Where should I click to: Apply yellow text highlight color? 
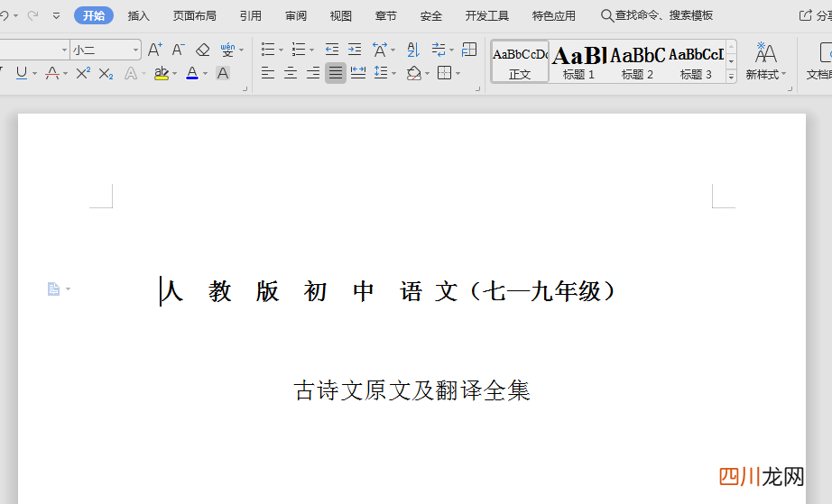click(162, 73)
